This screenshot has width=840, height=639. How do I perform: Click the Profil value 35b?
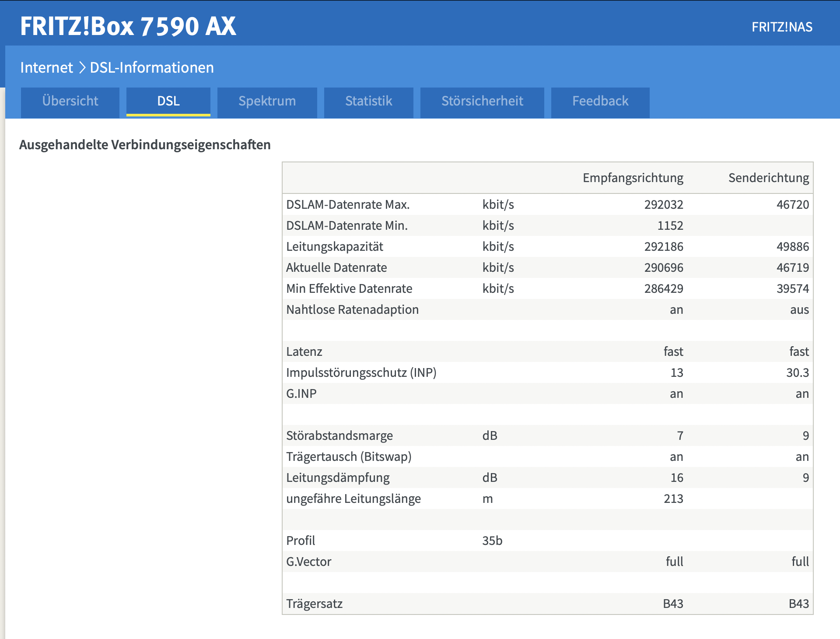[x=492, y=541]
